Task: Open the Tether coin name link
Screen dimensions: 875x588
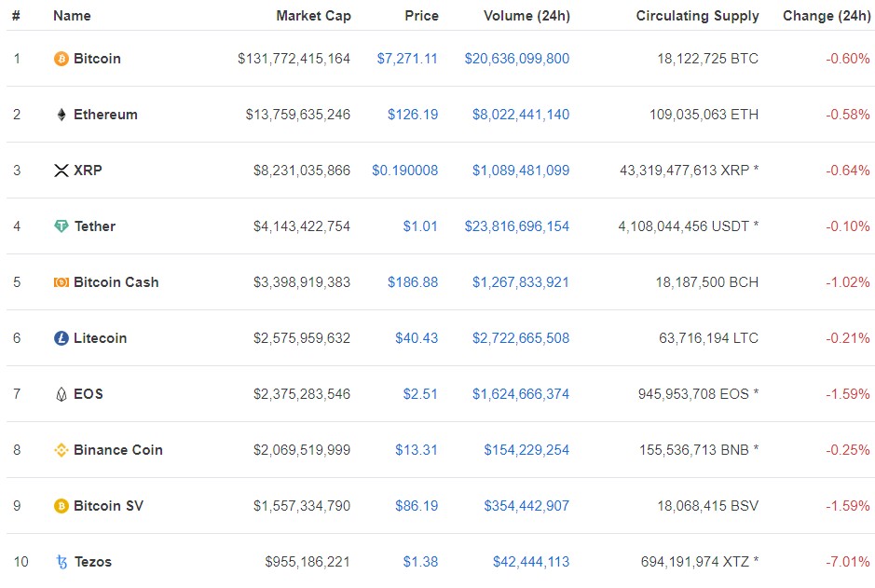Action: pos(95,226)
